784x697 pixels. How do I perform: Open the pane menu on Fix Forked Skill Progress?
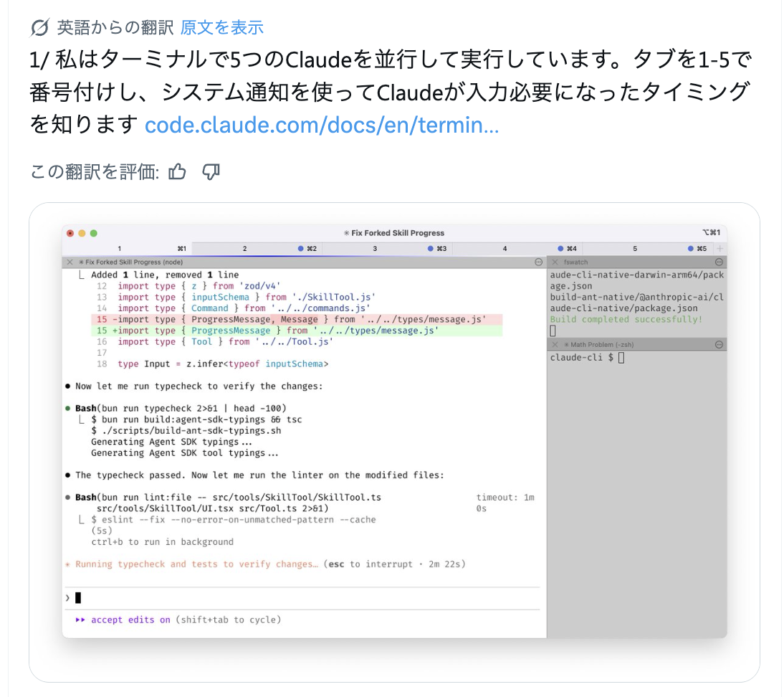537,261
